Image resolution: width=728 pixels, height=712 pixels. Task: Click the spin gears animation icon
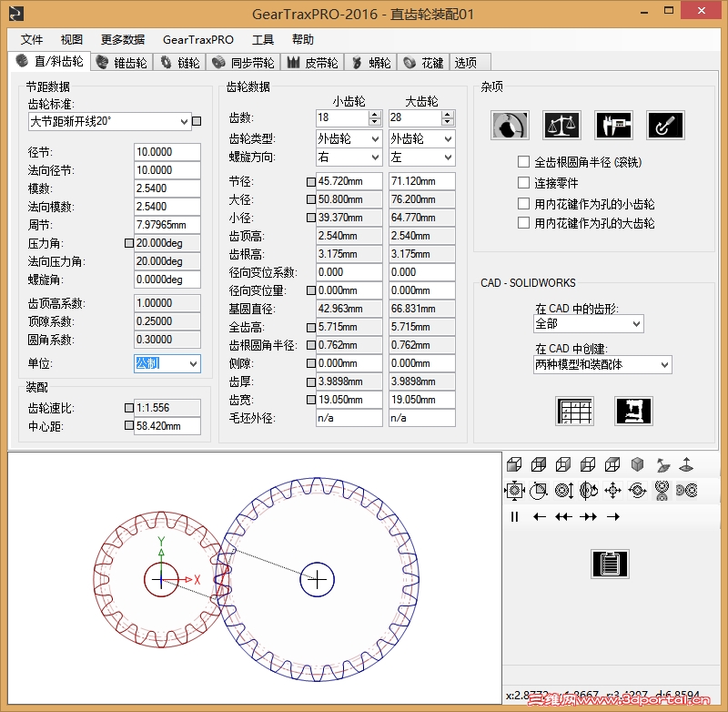(x=638, y=490)
